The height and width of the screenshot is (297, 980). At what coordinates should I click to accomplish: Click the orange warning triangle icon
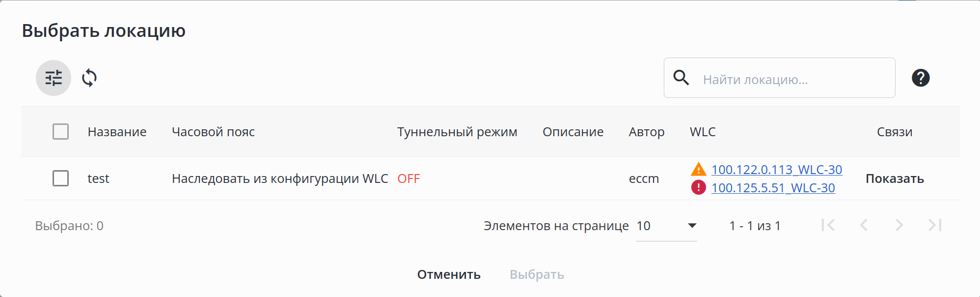[x=698, y=170]
